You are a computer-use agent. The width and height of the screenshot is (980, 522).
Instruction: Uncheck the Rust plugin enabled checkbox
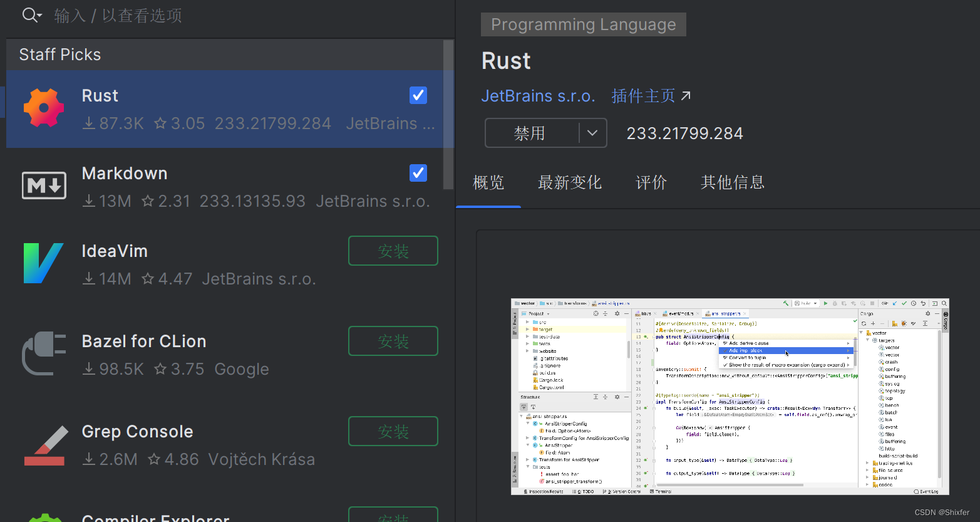[x=418, y=95]
